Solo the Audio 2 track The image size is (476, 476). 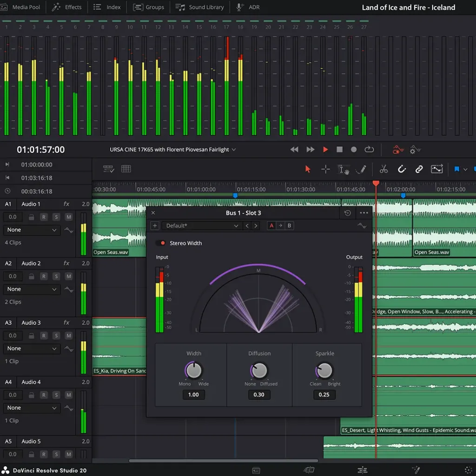(56, 276)
